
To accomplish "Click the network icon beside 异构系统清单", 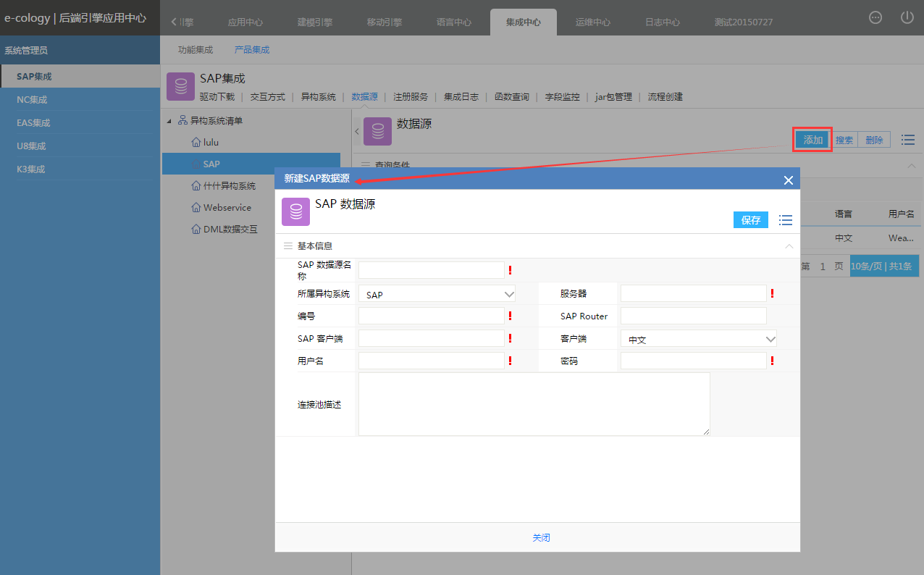I will (182, 120).
